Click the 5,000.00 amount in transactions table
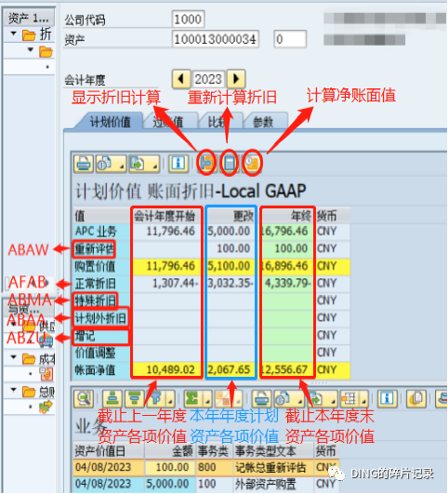The height and width of the screenshot is (494, 448). (170, 484)
